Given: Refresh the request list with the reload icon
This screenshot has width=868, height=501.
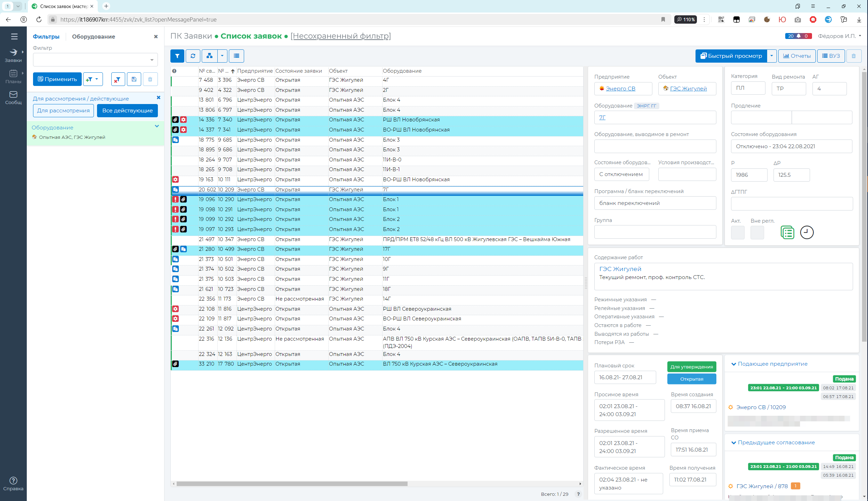Looking at the screenshot, I should tap(193, 56).
